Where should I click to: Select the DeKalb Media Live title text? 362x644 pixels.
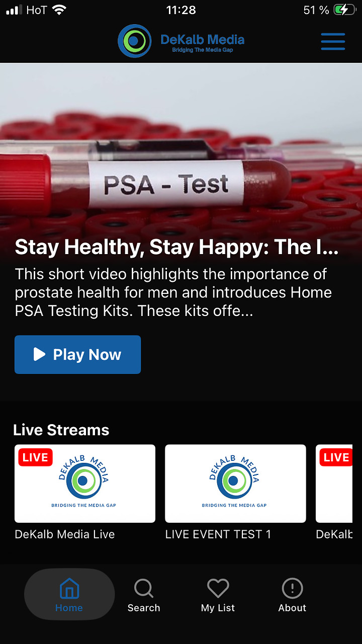pyautogui.click(x=65, y=534)
